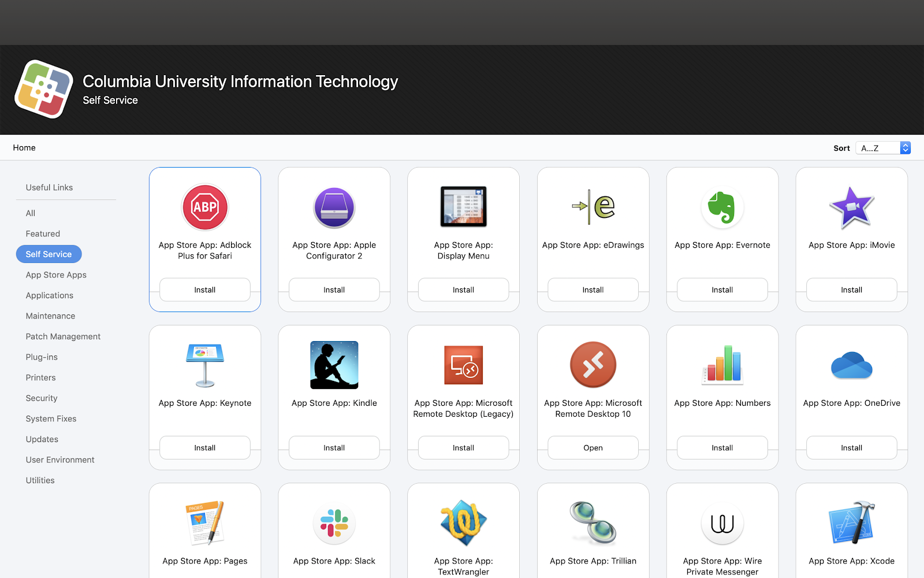
Task: Install Keynote
Action: tap(205, 447)
